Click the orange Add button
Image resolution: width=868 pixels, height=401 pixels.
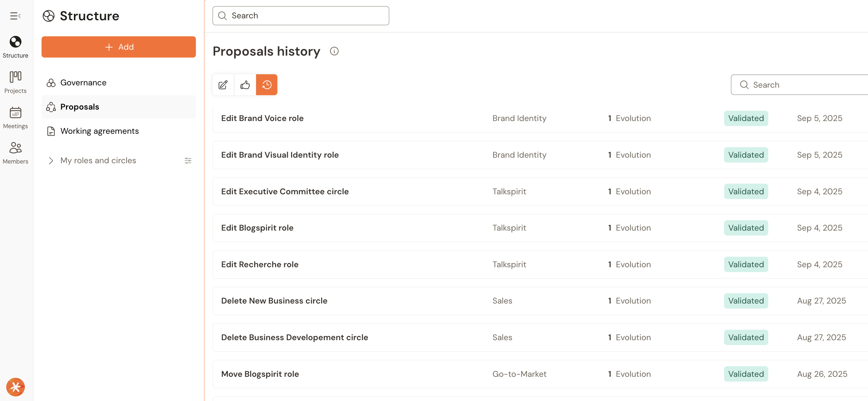click(x=118, y=47)
